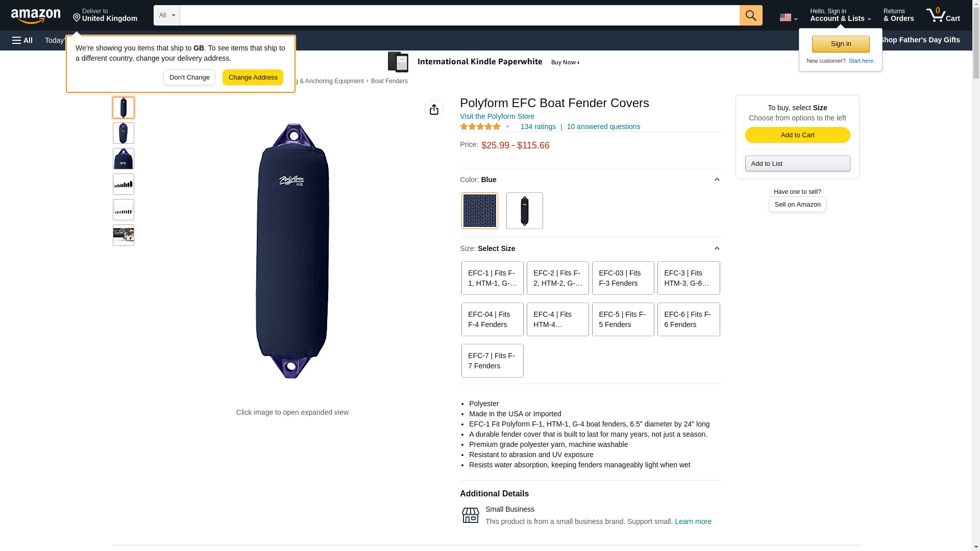Image resolution: width=980 pixels, height=551 pixels.
Task: Click the Add to Cart button
Action: pos(797,135)
